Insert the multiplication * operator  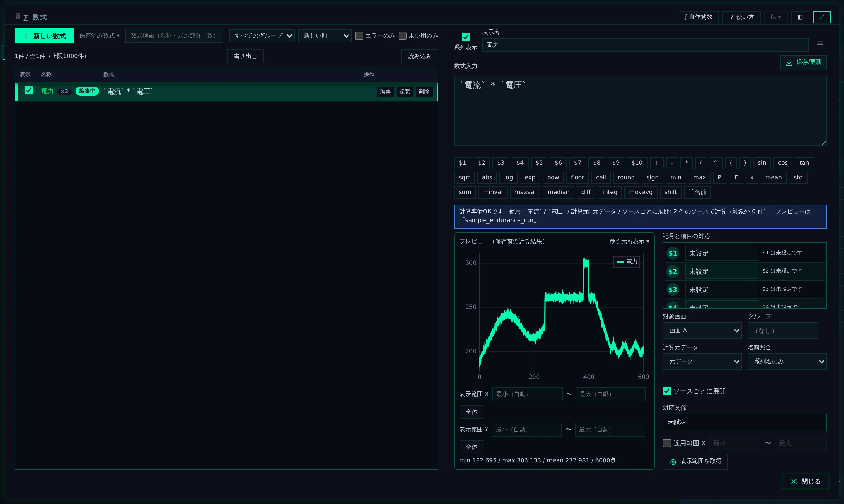[686, 163]
